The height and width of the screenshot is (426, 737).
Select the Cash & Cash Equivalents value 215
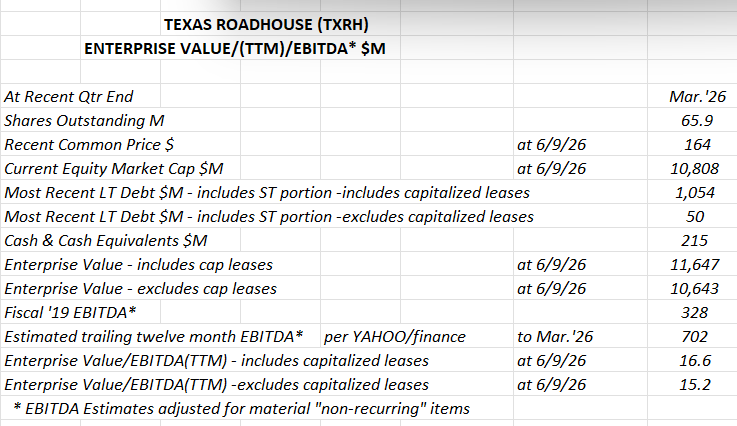(695, 240)
